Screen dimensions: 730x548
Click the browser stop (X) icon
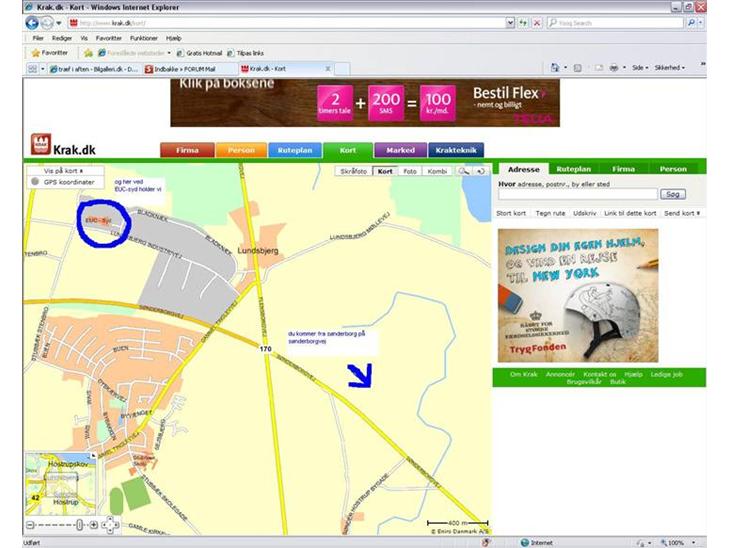pyautogui.click(x=537, y=22)
